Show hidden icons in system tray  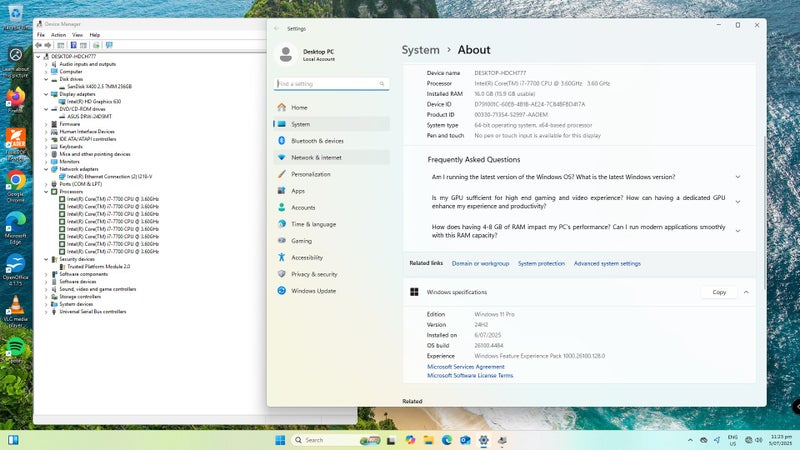pyautogui.click(x=690, y=440)
